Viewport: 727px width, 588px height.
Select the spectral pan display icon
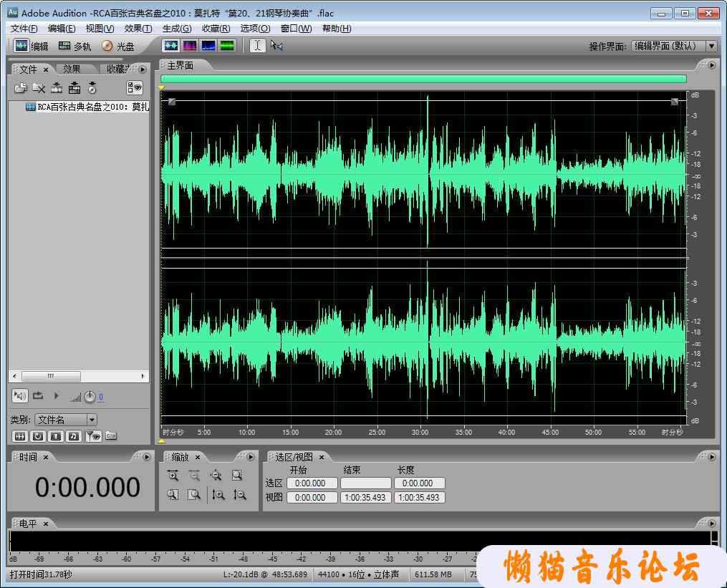point(208,45)
